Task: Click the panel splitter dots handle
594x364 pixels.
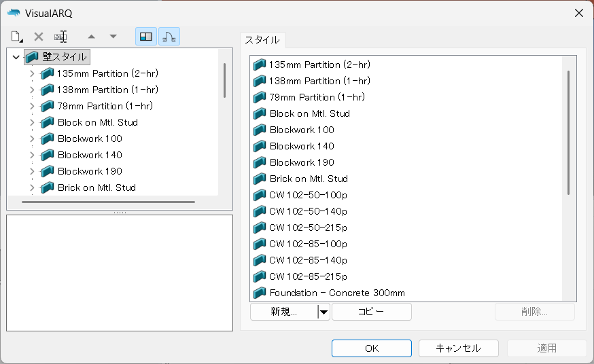Action: click(x=120, y=213)
